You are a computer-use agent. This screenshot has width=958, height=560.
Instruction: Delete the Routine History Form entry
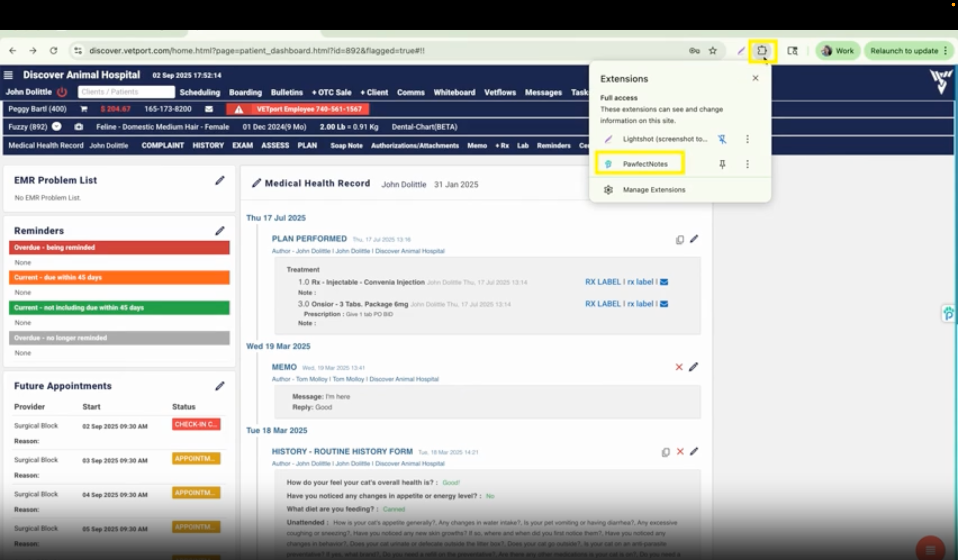pos(680,451)
